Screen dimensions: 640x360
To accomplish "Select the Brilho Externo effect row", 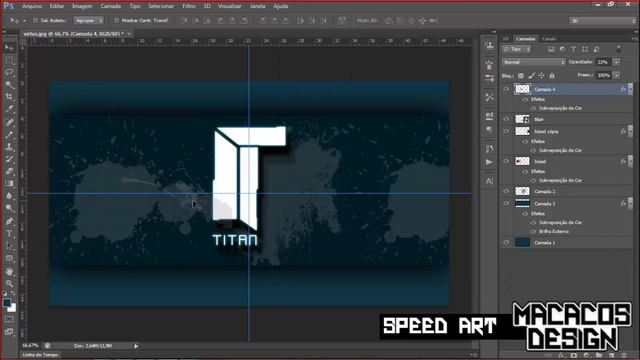I will tap(553, 231).
